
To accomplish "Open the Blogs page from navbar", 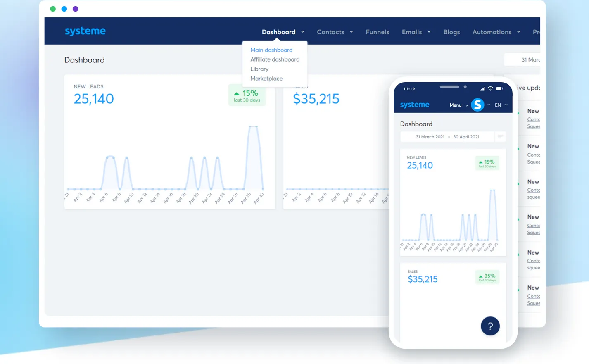I will pyautogui.click(x=451, y=32).
